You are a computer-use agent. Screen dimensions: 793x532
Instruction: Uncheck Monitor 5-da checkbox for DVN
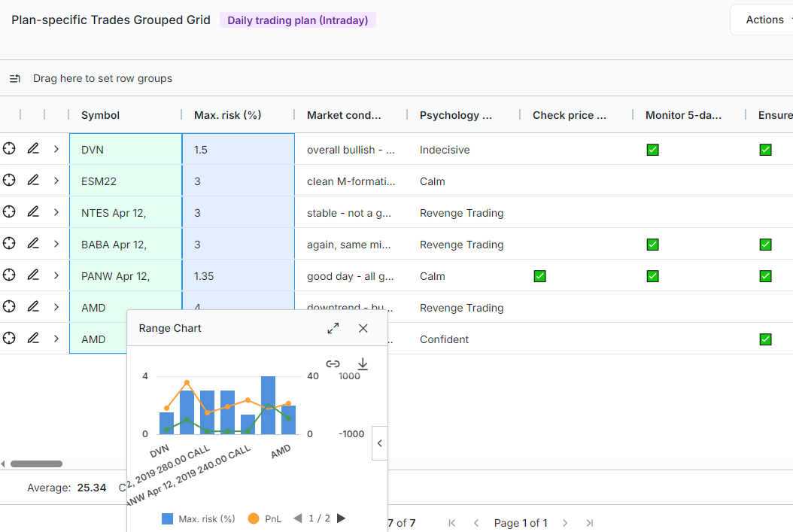pos(652,149)
